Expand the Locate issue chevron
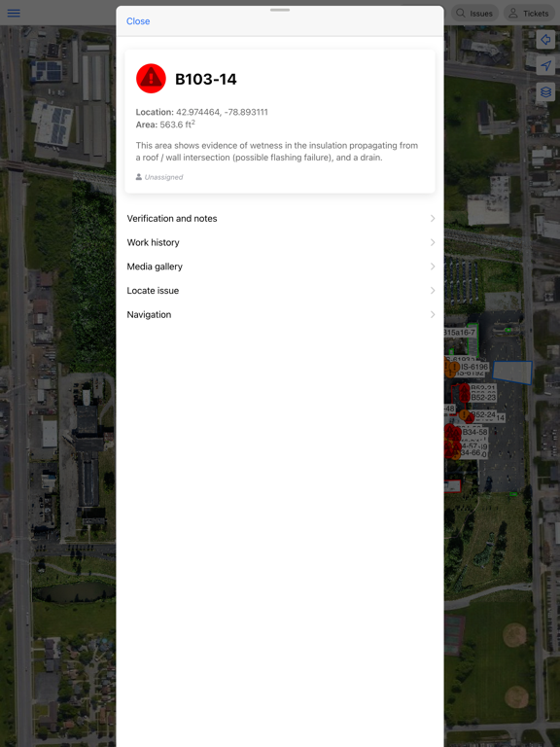This screenshot has height=747, width=560. pos(433,291)
